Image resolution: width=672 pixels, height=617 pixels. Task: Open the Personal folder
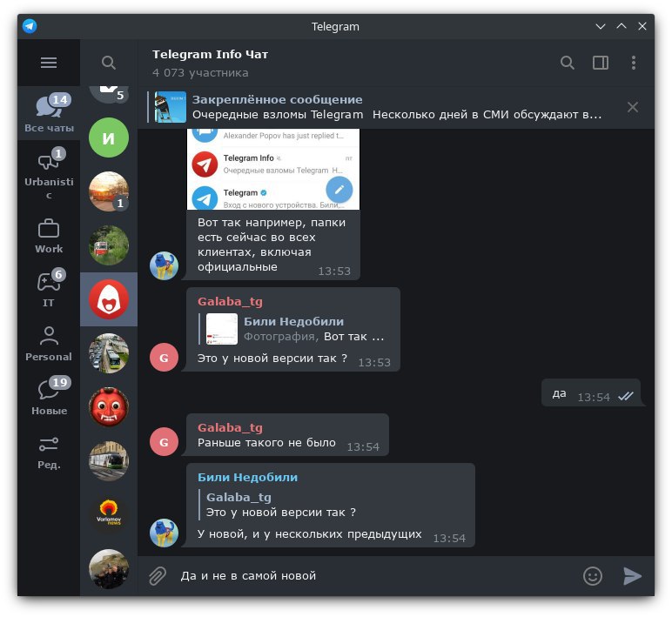click(49, 344)
